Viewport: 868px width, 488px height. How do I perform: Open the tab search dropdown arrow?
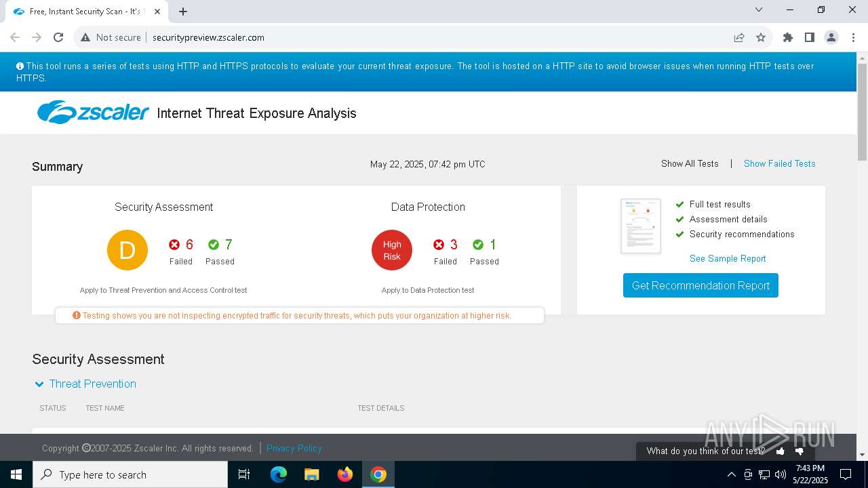click(x=759, y=10)
